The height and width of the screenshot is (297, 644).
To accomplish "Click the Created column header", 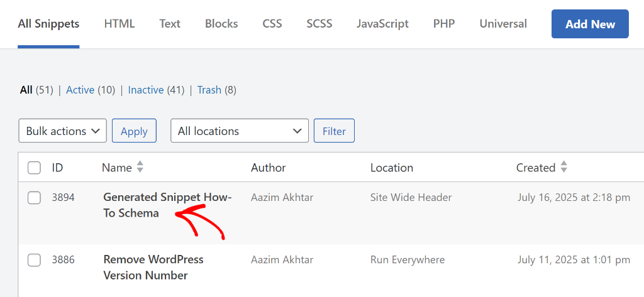I will (x=536, y=168).
